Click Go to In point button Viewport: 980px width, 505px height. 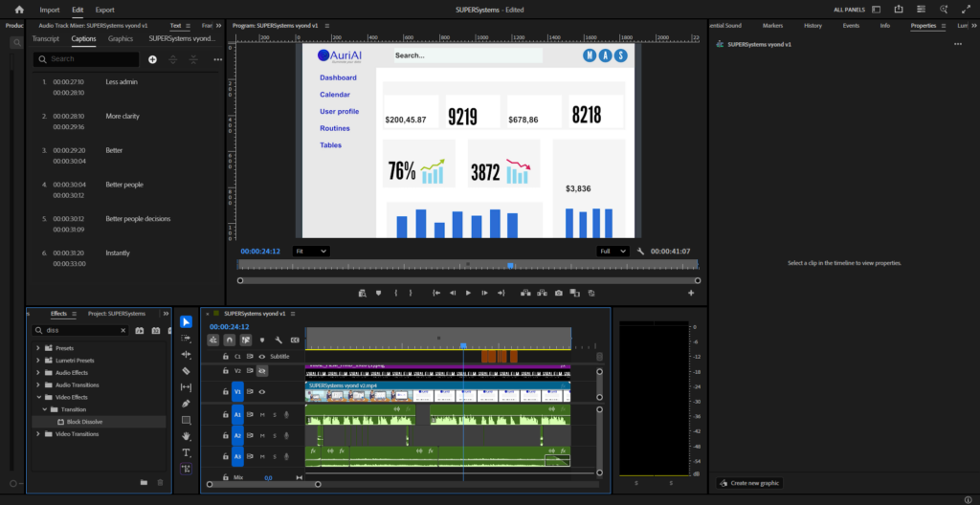click(x=436, y=293)
